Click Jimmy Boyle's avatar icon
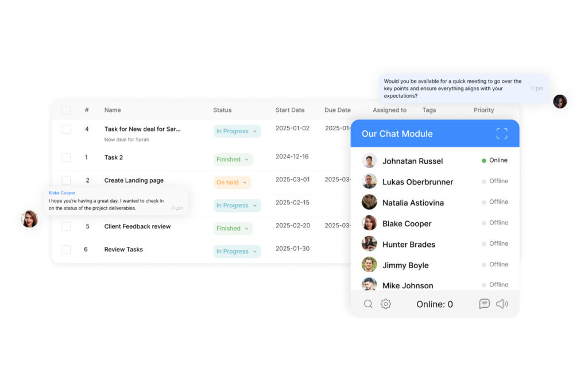This screenshot has height=391, width=588. 369,265
